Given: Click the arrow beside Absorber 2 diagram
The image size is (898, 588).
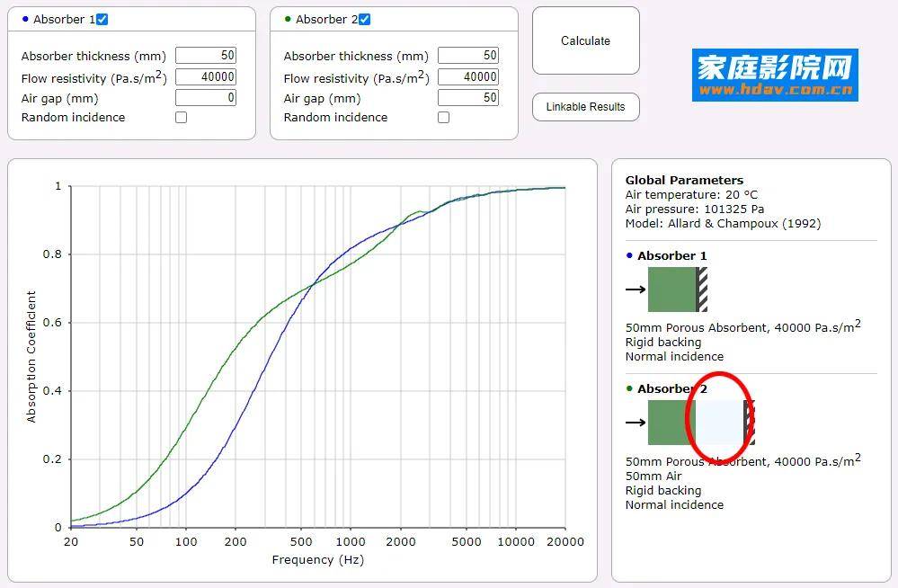Looking at the screenshot, I should tap(636, 423).
